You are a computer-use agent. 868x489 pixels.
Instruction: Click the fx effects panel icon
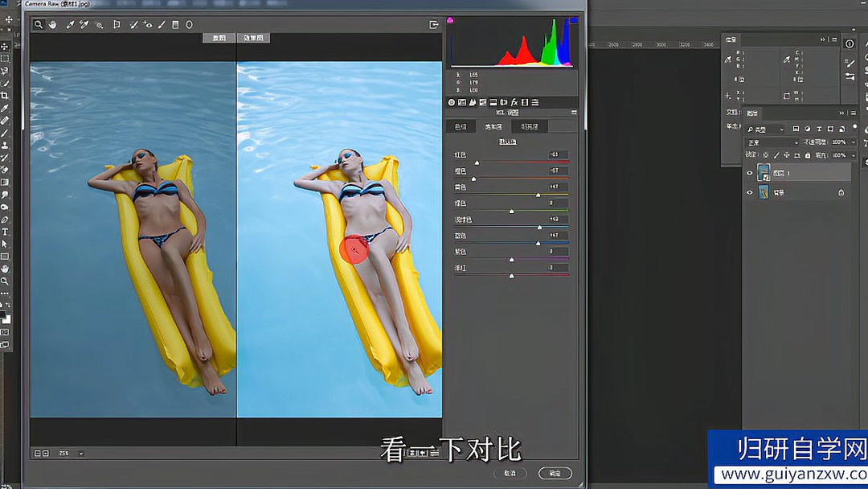tap(514, 102)
